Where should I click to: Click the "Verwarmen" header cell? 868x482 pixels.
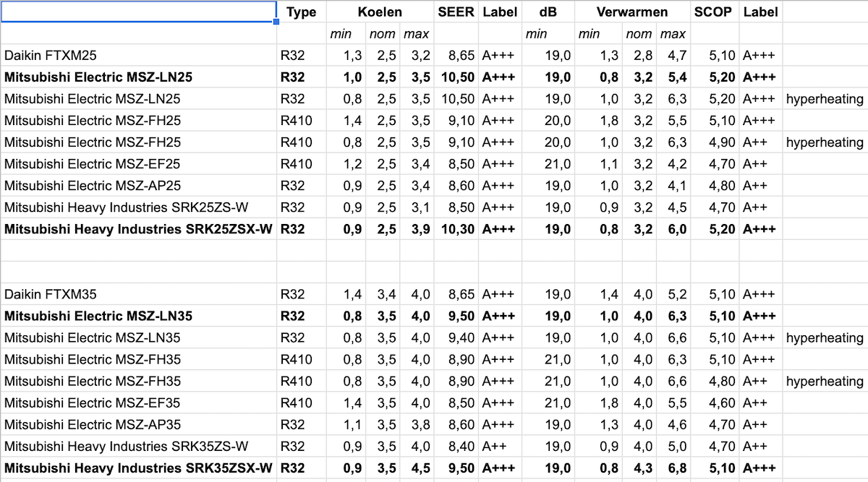tap(632, 12)
